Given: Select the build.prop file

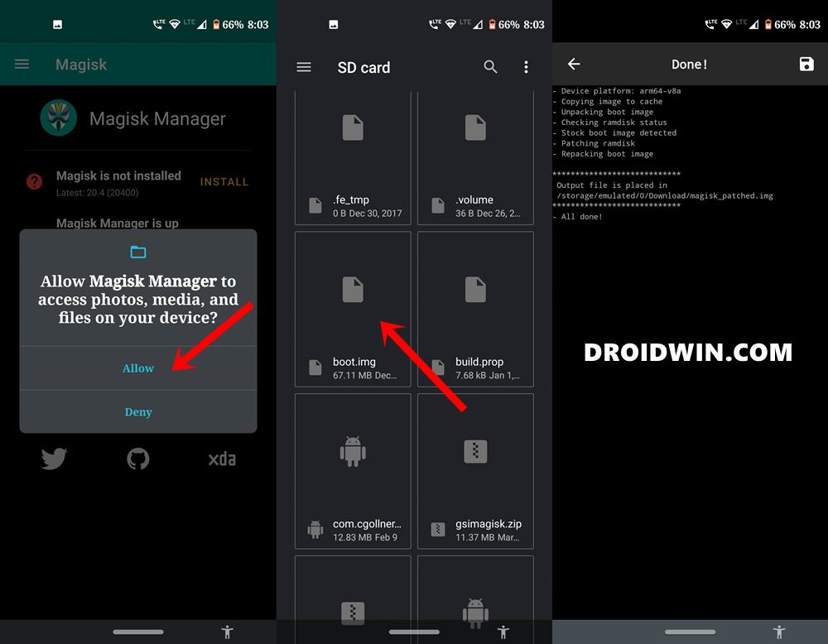Looking at the screenshot, I should (475, 310).
